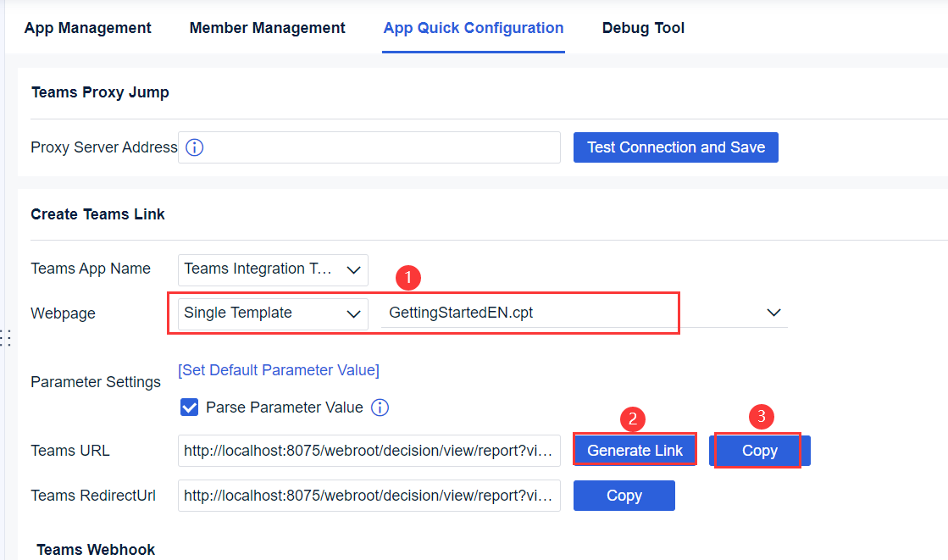Viewport: 948px width, 560px height.
Task: Click into the Teams URL field
Action: coord(369,451)
